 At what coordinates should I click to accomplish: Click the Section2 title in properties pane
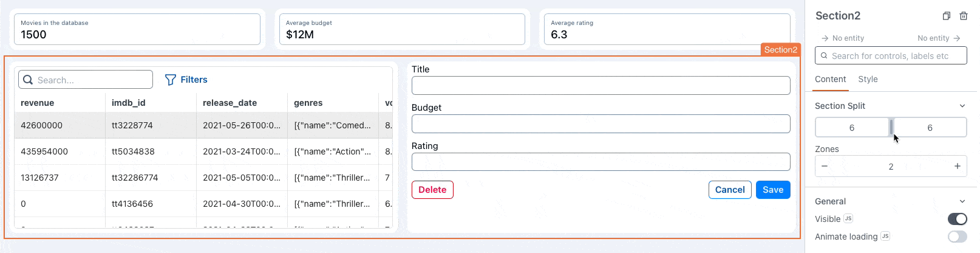point(838,16)
